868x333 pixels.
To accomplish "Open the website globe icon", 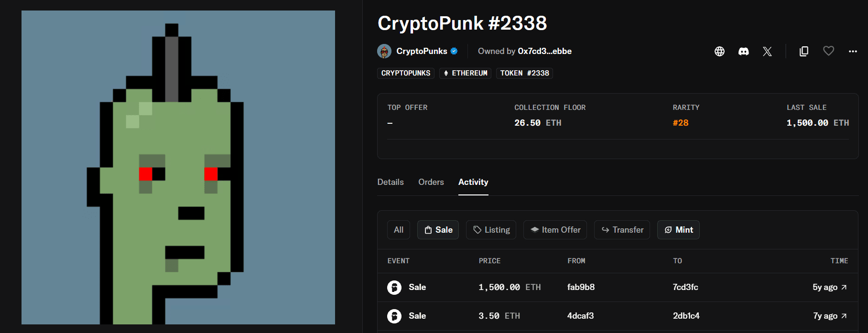I will pyautogui.click(x=719, y=51).
